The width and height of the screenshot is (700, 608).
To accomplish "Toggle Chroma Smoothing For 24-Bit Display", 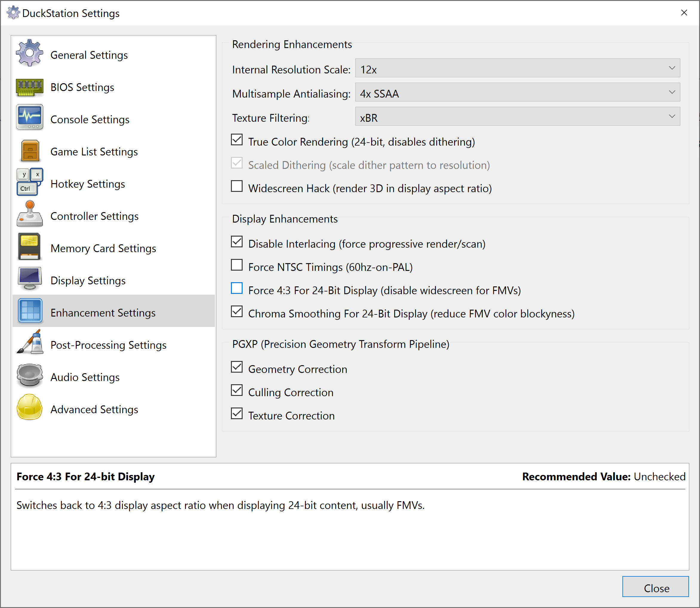I will [x=237, y=311].
